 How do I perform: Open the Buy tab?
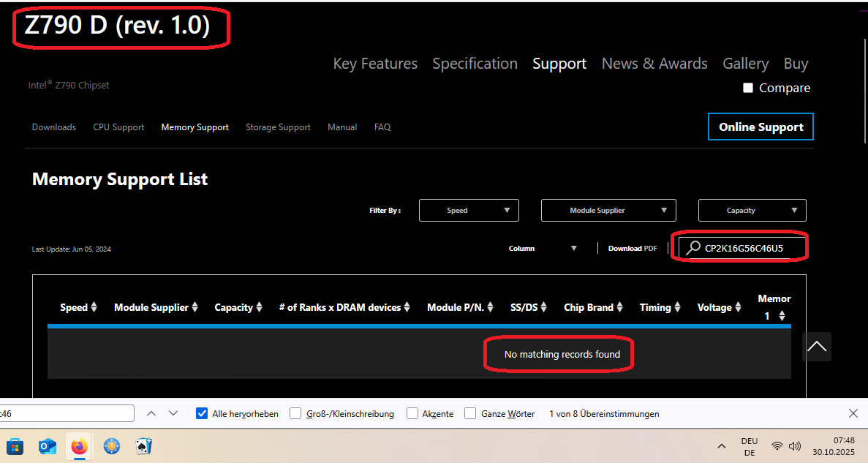[x=796, y=64]
